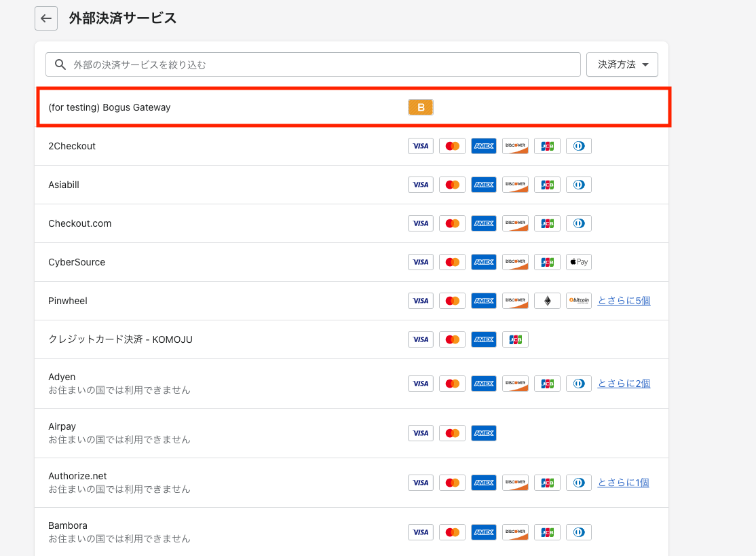This screenshot has height=556, width=756.
Task: Click the Discover icon in Adyen row
Action: [515, 384]
